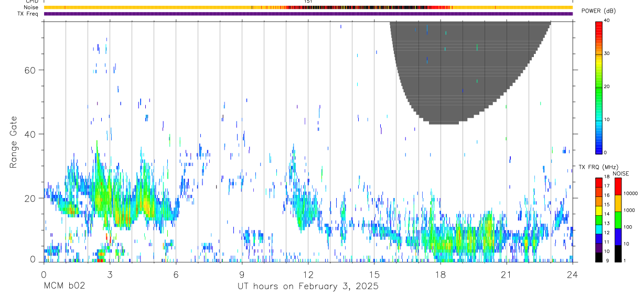
Task: Click the 21 tick on the UT hours axis
Action: (507, 273)
